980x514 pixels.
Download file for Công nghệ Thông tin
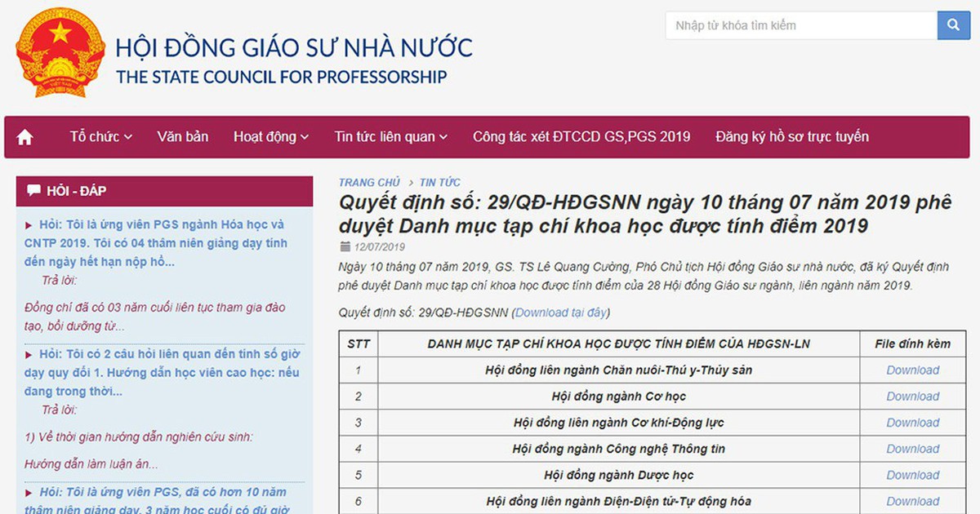[913, 449]
